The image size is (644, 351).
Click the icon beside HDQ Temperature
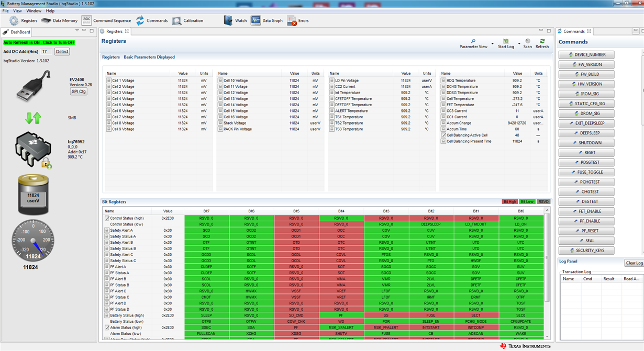point(443,81)
